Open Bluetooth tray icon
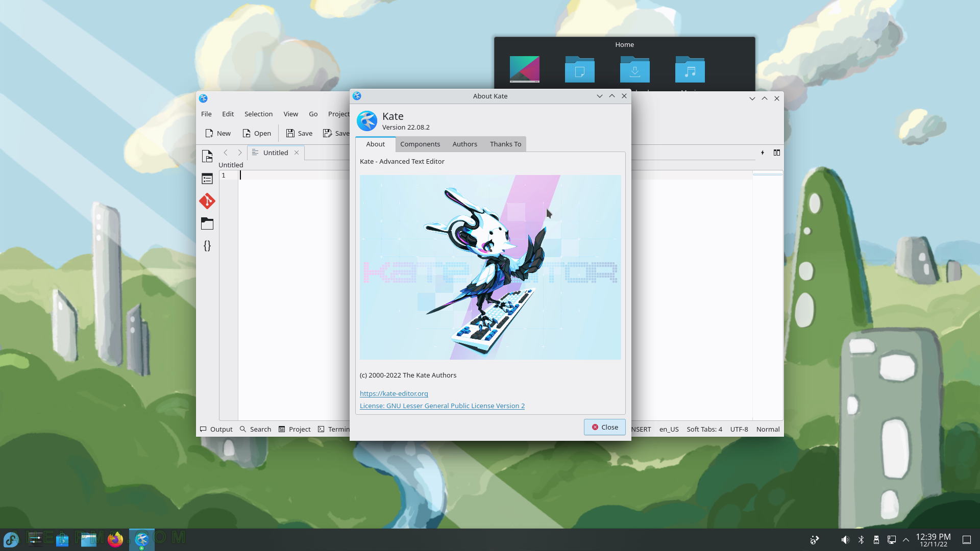 pyautogui.click(x=861, y=540)
